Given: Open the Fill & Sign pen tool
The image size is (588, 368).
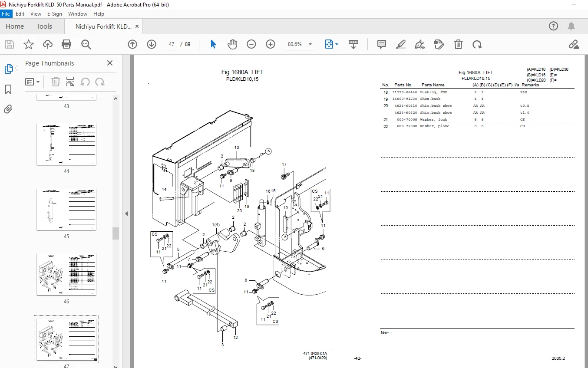Looking at the screenshot, I should point(420,44).
